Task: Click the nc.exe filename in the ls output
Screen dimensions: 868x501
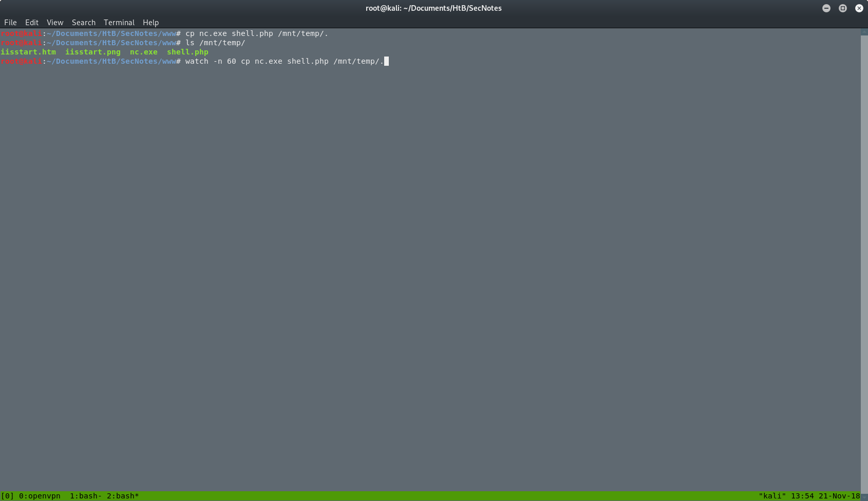Action: (x=143, y=52)
